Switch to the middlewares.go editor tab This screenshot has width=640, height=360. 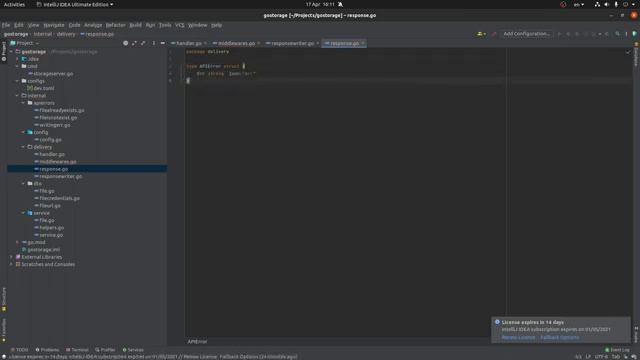[236, 43]
